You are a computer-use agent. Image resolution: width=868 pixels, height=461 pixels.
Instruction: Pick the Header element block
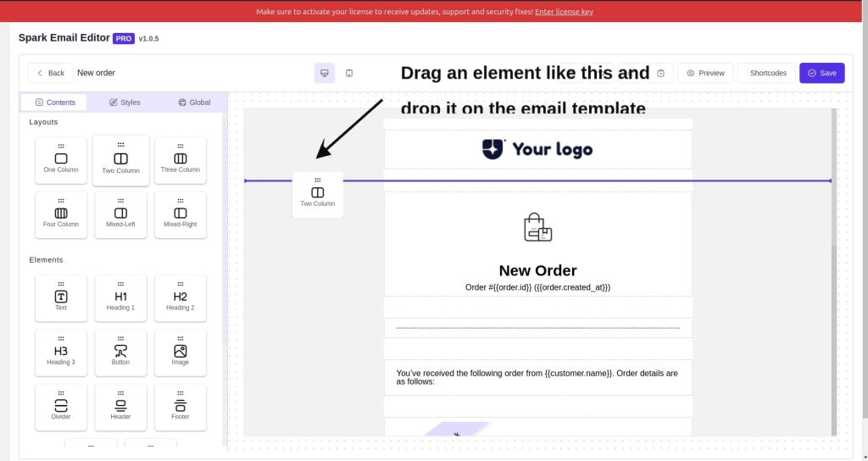click(x=120, y=408)
